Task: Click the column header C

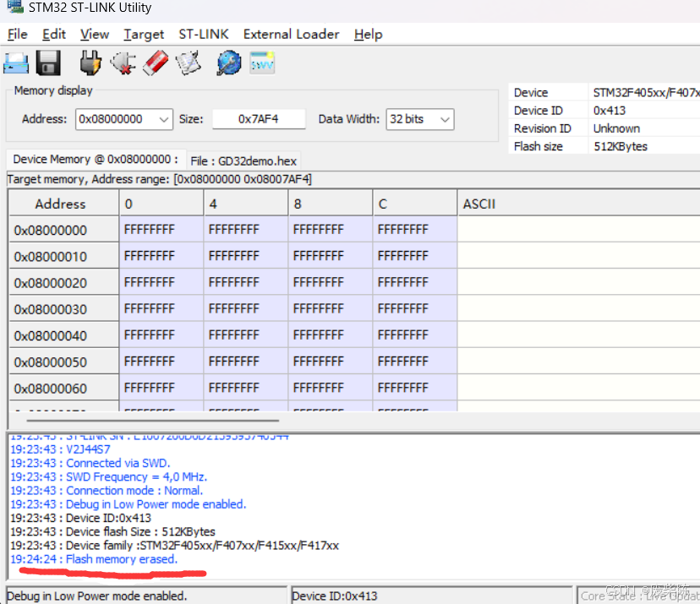Action: tap(415, 204)
